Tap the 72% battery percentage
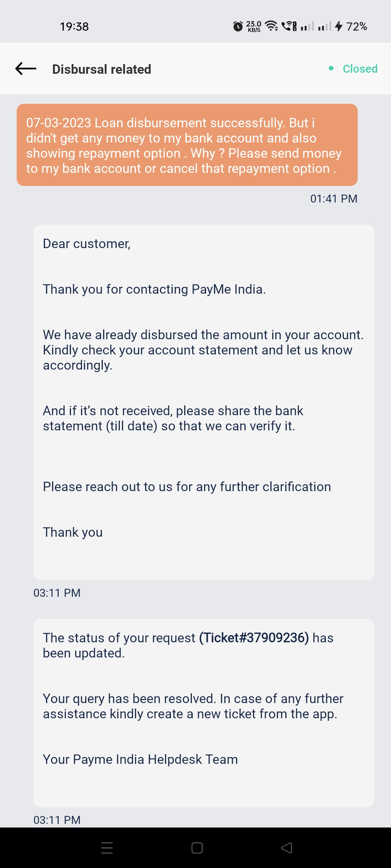 click(x=357, y=26)
